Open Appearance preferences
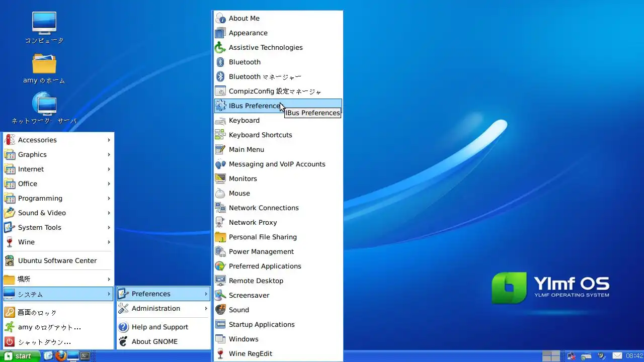 pos(278,33)
